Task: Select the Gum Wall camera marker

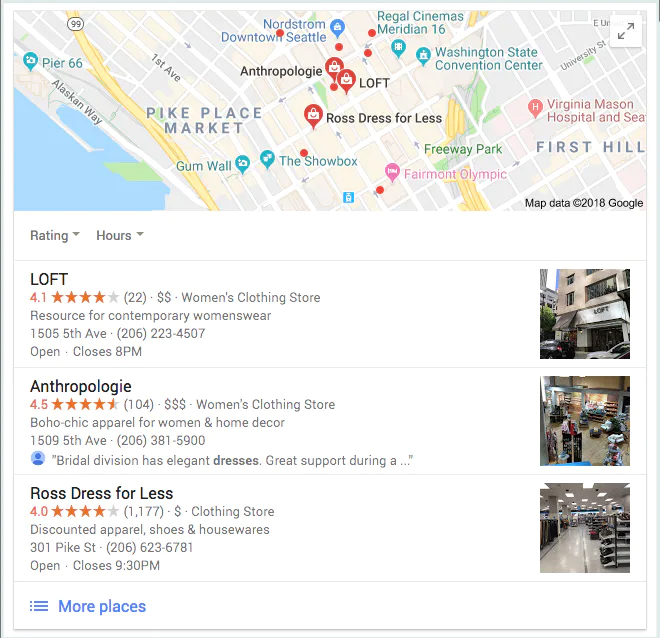Action: (x=242, y=164)
